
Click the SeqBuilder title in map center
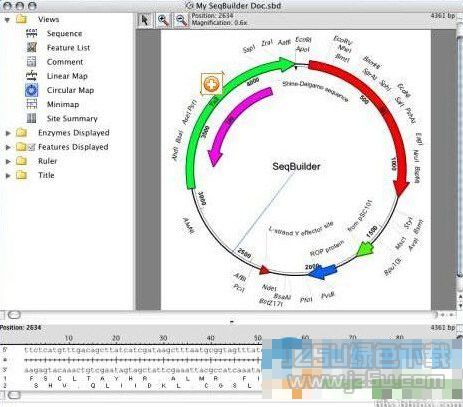pyautogui.click(x=296, y=166)
